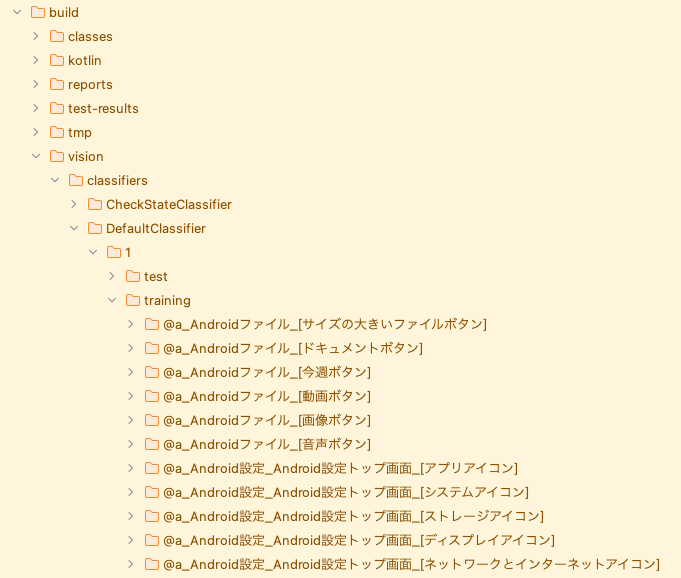681x578 pixels.
Task: Expand the [動画ボタン] folder chevron
Action: coord(131,396)
